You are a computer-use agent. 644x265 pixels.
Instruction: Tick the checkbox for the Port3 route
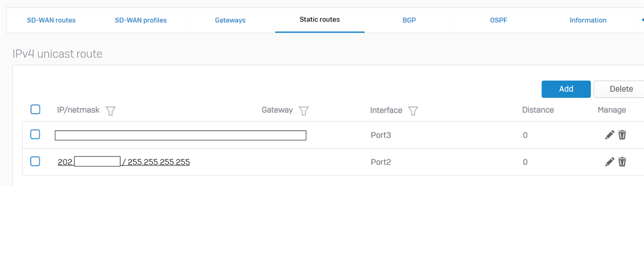(35, 134)
